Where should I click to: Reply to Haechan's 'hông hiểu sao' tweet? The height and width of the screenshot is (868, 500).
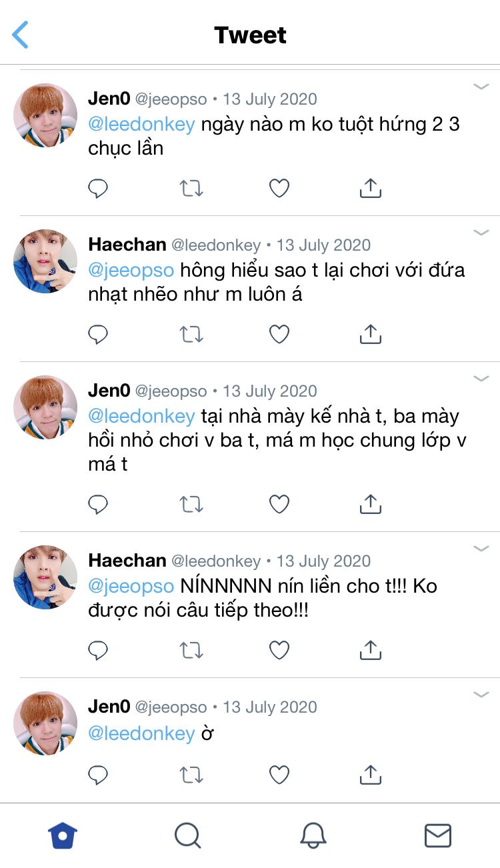(x=98, y=335)
